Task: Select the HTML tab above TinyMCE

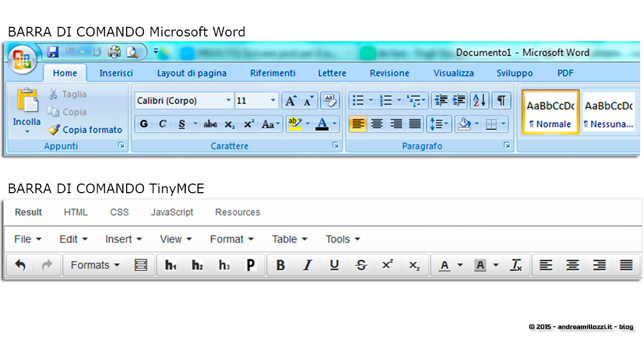Action: (x=76, y=212)
